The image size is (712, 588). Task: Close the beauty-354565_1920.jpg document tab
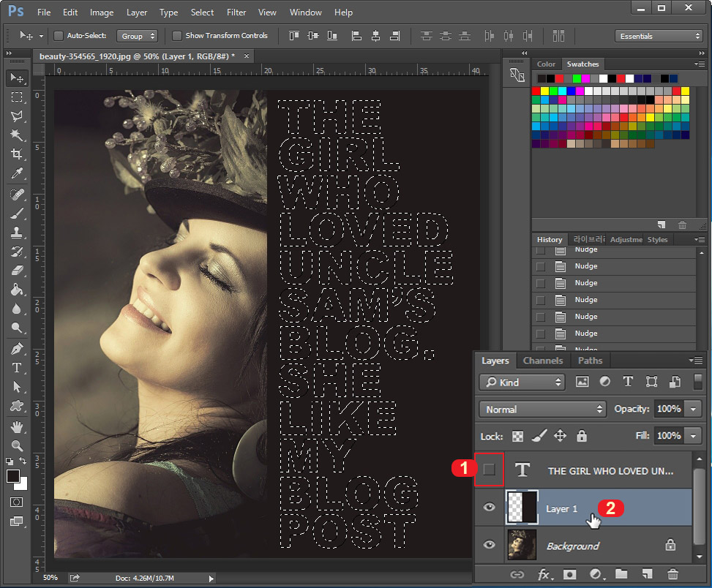point(247,56)
